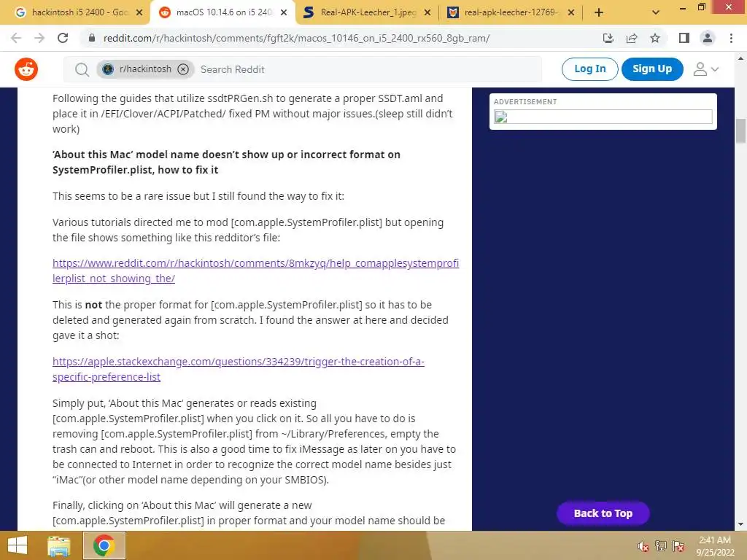
Task: Share this page using the share icon
Action: (x=632, y=38)
